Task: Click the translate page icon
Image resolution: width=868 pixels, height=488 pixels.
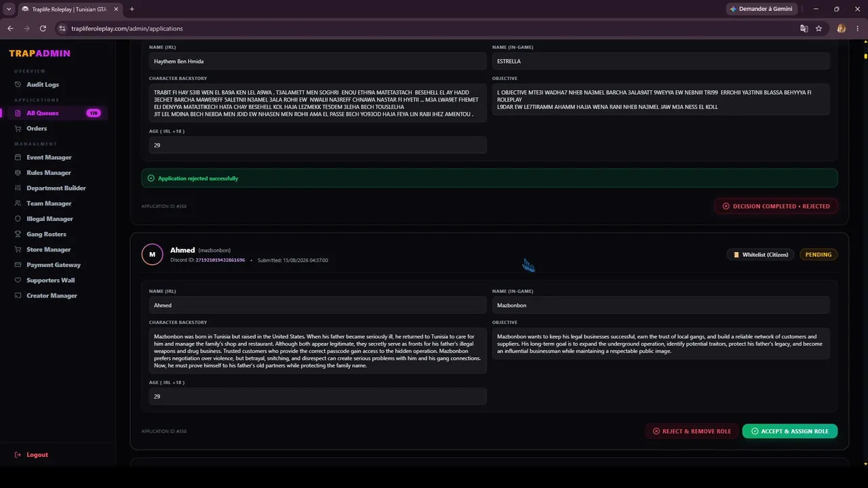Action: point(804,28)
